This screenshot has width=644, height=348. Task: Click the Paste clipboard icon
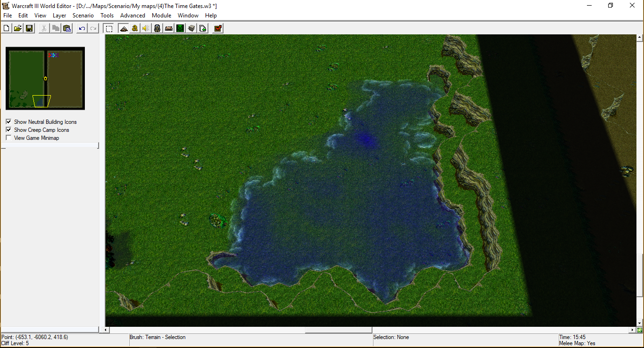pyautogui.click(x=67, y=28)
